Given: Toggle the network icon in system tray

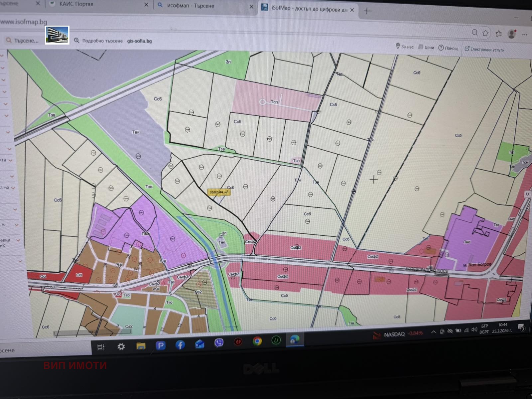Looking at the screenshot, I should tap(466, 331).
